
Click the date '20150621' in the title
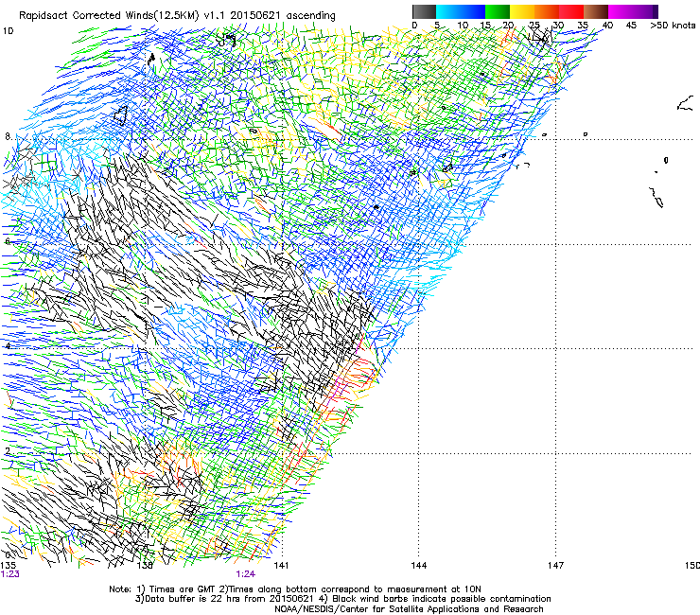pos(255,15)
